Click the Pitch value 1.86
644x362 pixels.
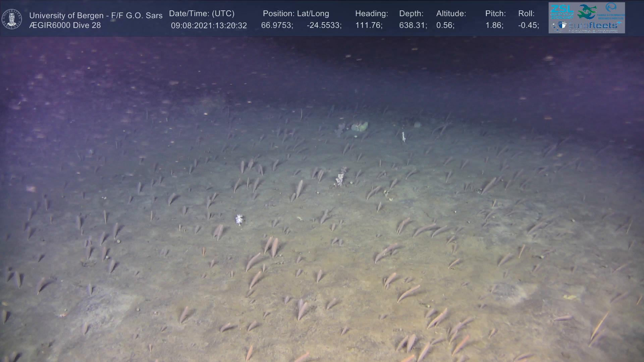[x=494, y=25]
